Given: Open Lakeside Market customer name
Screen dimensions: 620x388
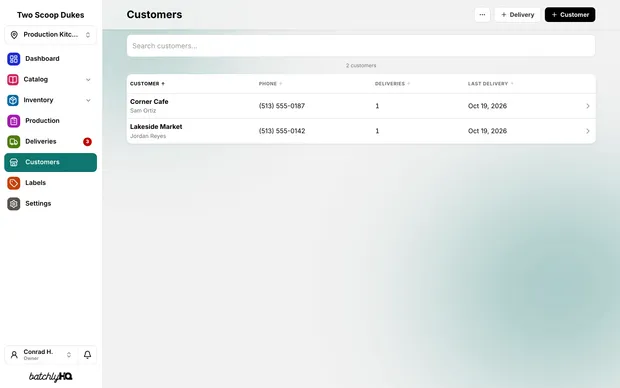Looking at the screenshot, I should [156, 127].
